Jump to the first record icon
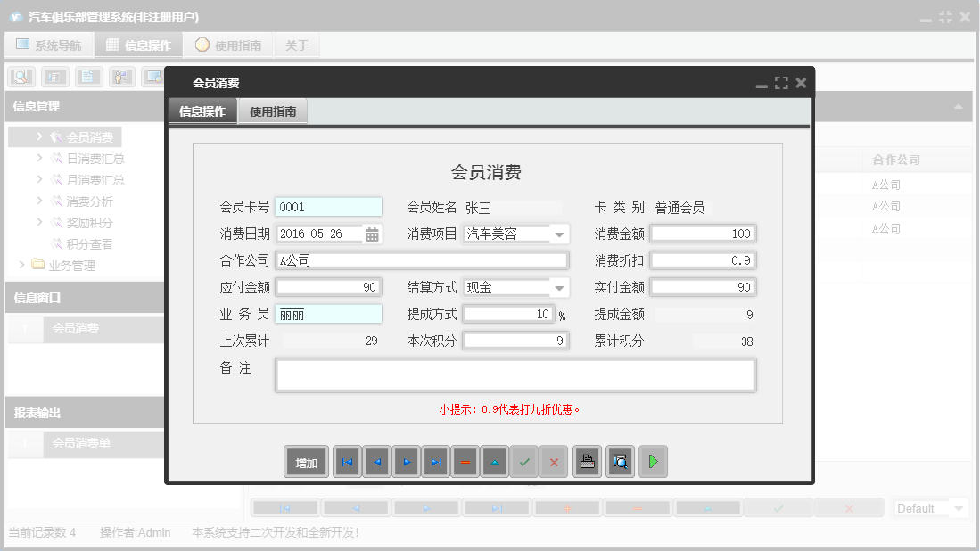 pyautogui.click(x=347, y=461)
